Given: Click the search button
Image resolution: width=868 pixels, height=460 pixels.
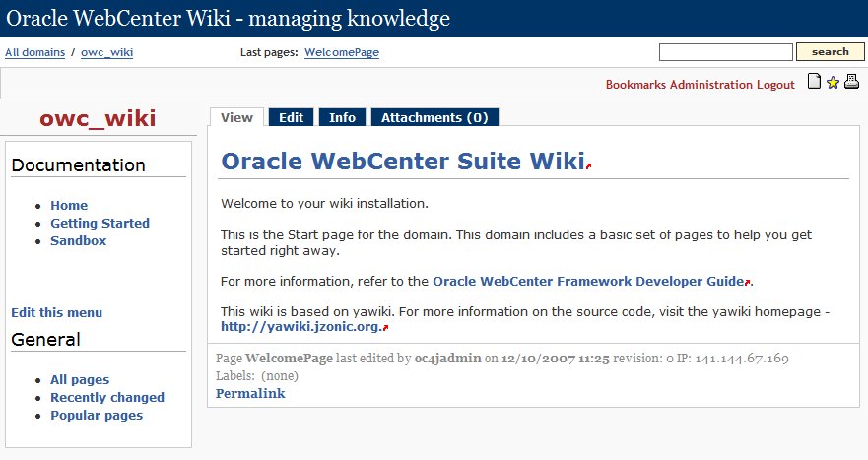Looking at the screenshot, I should click(x=830, y=52).
